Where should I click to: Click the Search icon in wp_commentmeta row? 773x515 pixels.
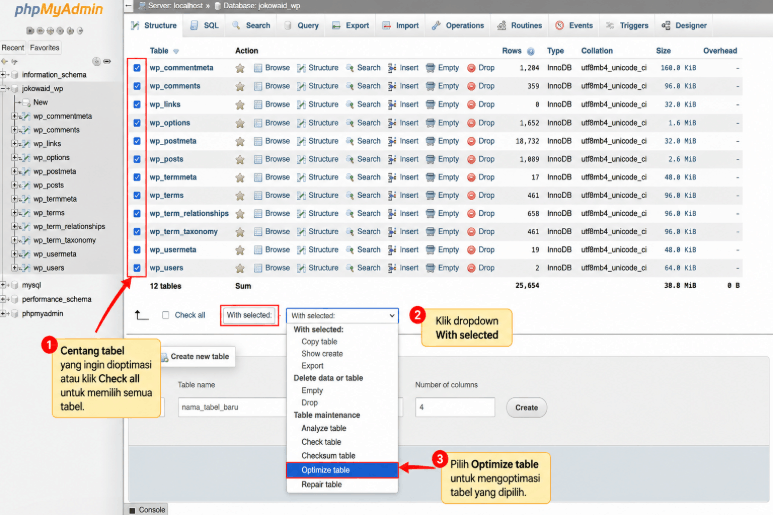pos(350,68)
